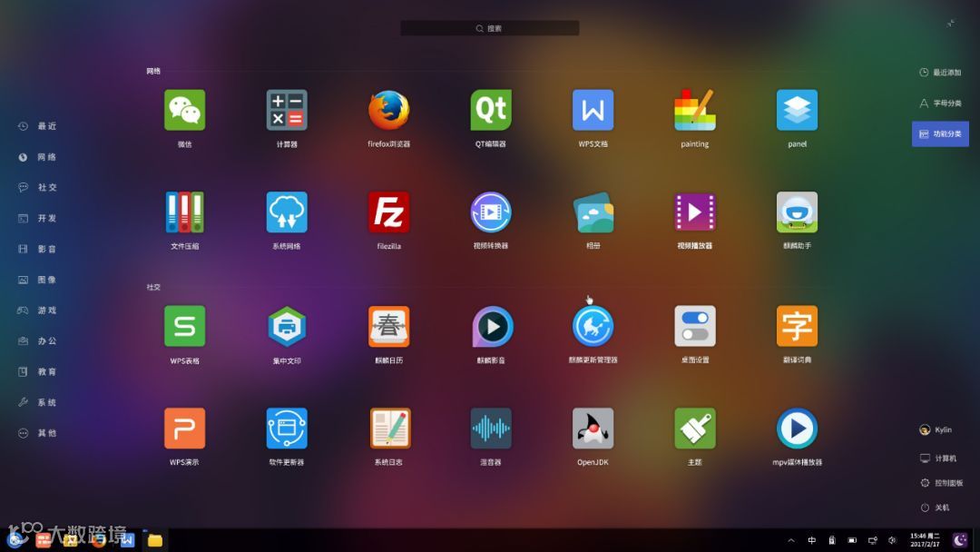Launch the 系统日志 log app

point(388,429)
